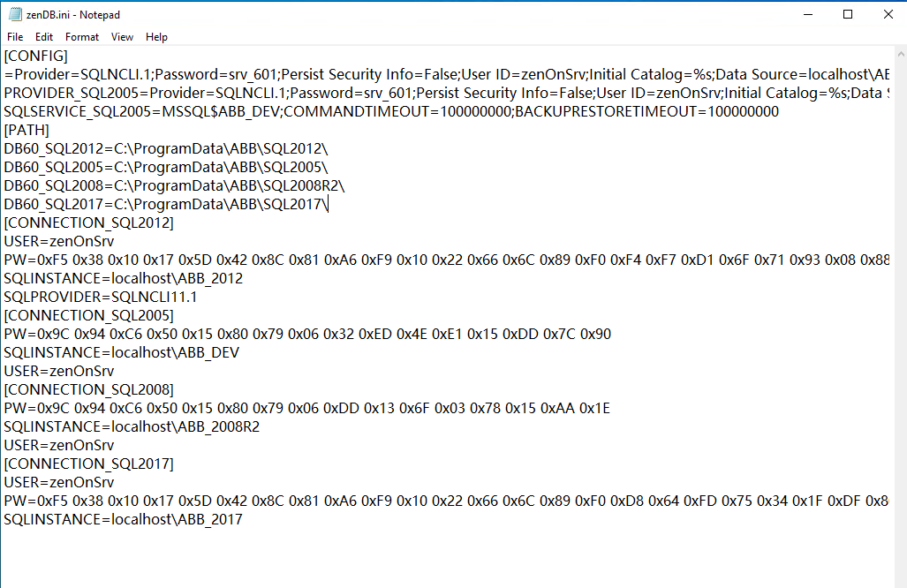Open the Format menu

(x=82, y=37)
